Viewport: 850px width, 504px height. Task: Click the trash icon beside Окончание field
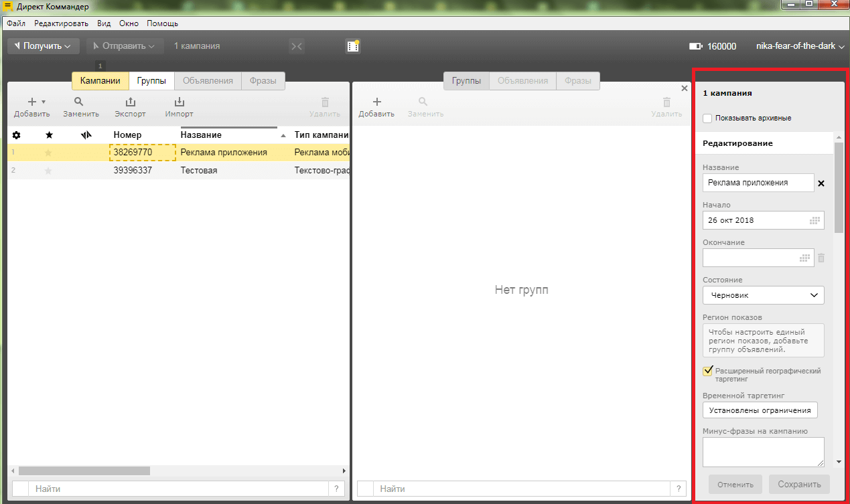821,258
